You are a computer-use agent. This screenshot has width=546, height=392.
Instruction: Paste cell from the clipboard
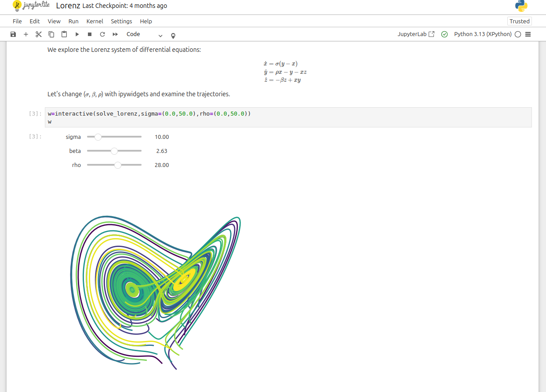pyautogui.click(x=64, y=34)
